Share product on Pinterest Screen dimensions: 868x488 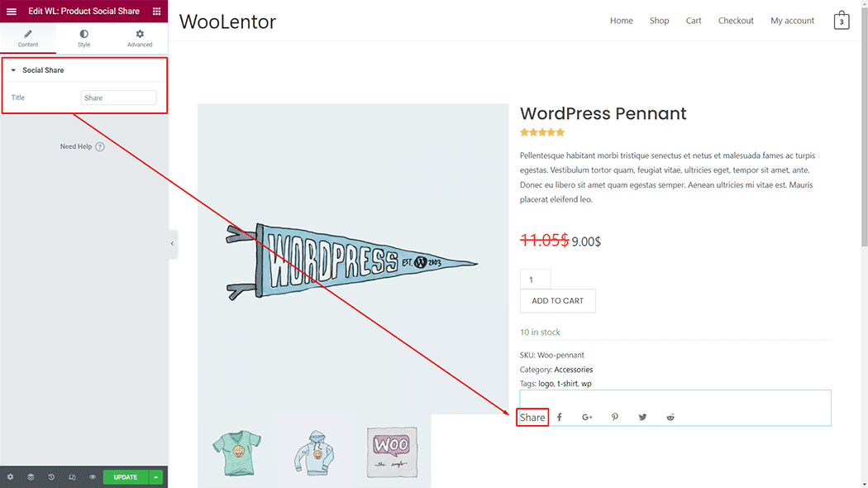615,418
